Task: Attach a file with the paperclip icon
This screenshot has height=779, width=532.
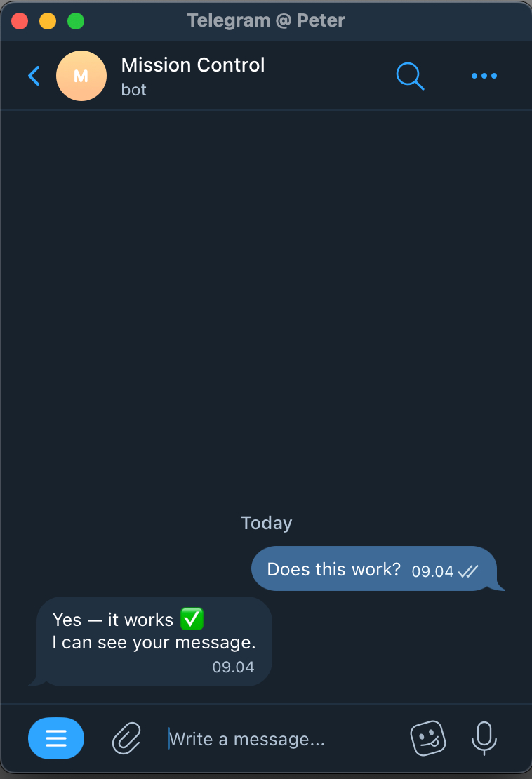Action: click(x=127, y=738)
